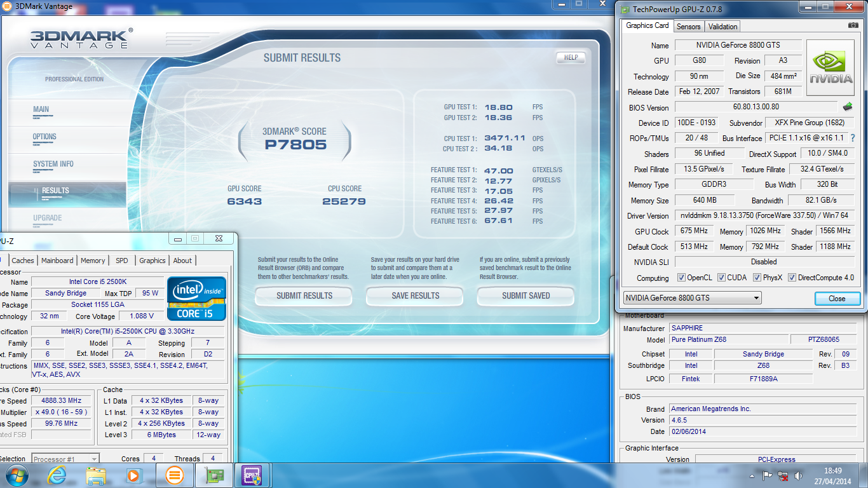The height and width of the screenshot is (488, 868).
Task: Open the Windows Start menu
Action: coord(16,475)
